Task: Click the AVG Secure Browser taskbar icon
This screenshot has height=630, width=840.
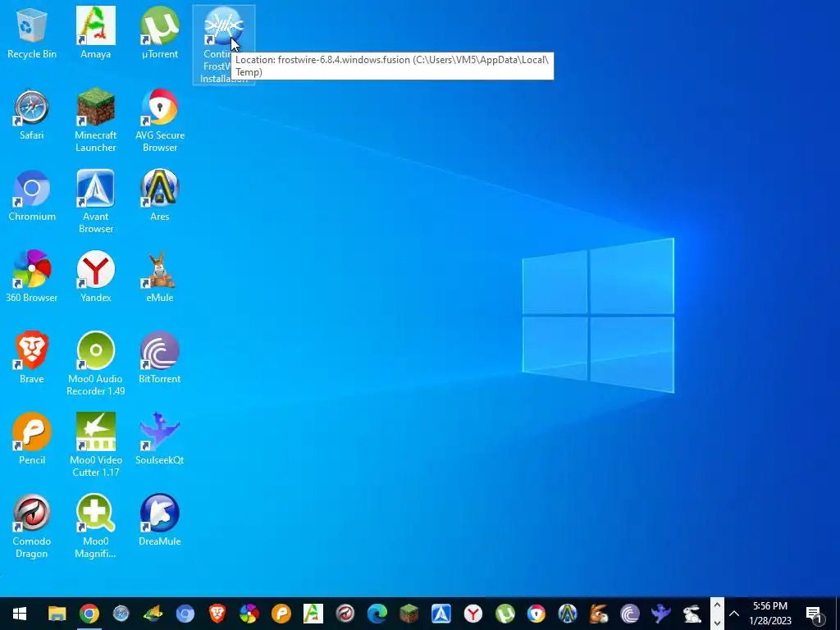Action: click(x=536, y=614)
